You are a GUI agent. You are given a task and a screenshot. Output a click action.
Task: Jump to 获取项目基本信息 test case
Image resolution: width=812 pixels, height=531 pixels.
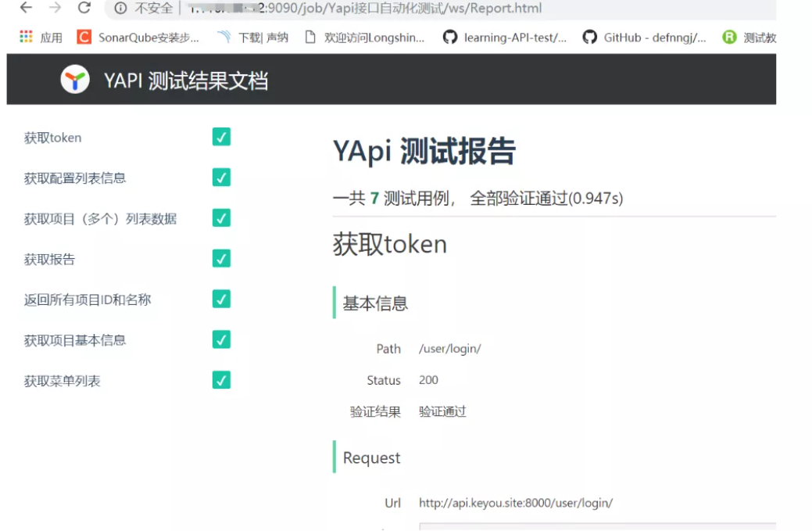click(75, 340)
